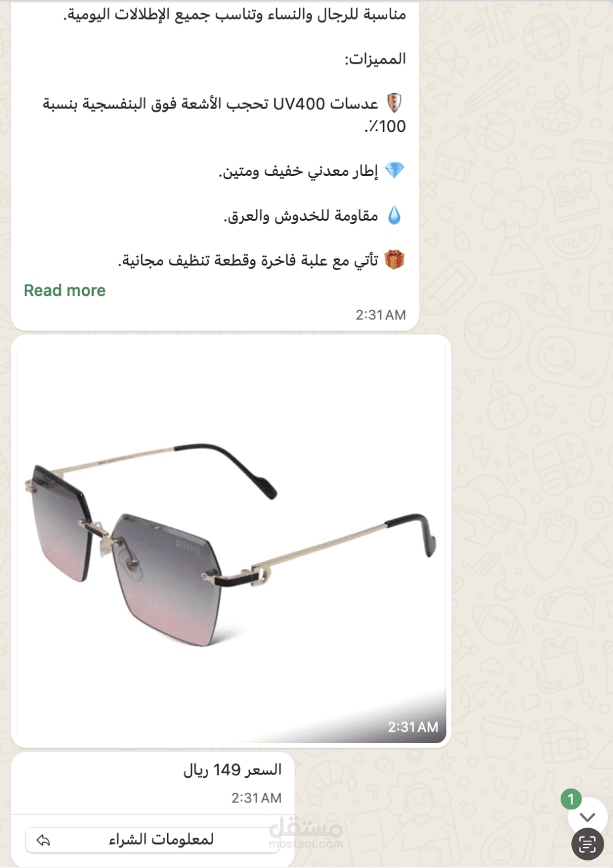Click the green unread badge showing 1
This screenshot has height=868, width=613.
571,800
